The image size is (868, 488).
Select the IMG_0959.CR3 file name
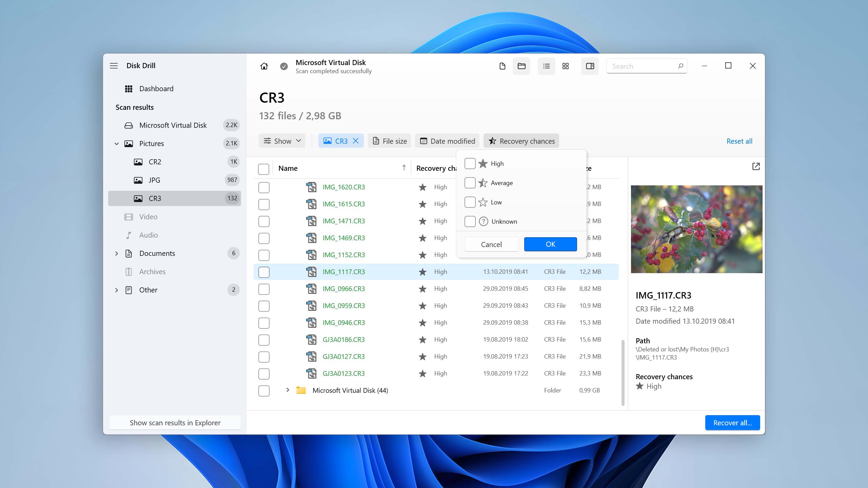pos(343,306)
